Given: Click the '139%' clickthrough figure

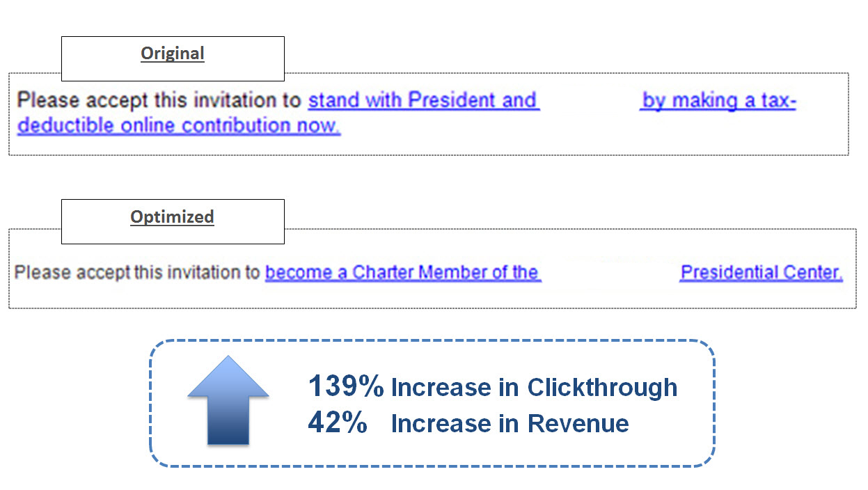Looking at the screenshot, I should click(346, 386).
